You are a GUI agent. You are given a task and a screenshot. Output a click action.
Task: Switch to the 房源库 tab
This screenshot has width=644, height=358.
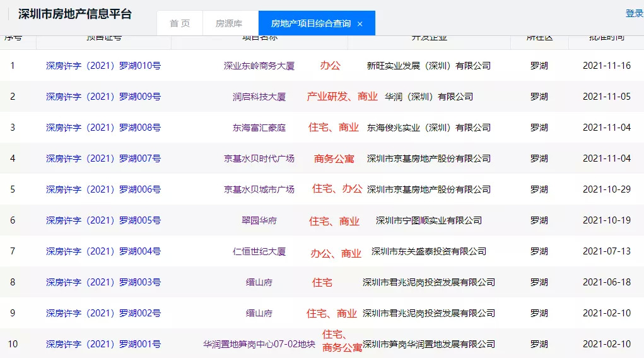[229, 23]
